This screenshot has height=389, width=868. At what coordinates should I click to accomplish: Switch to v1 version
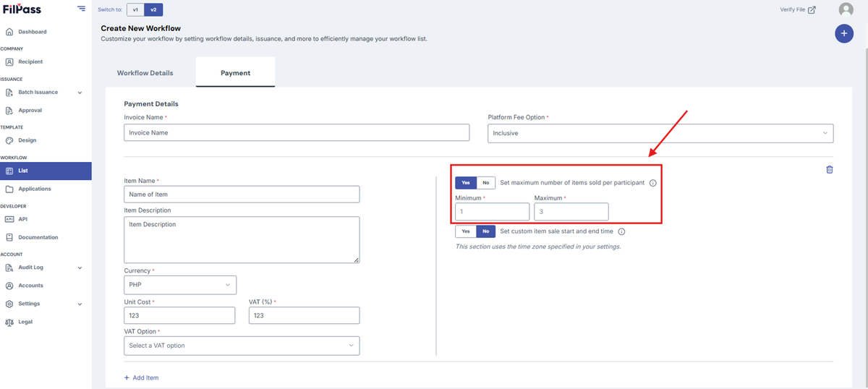click(x=135, y=9)
